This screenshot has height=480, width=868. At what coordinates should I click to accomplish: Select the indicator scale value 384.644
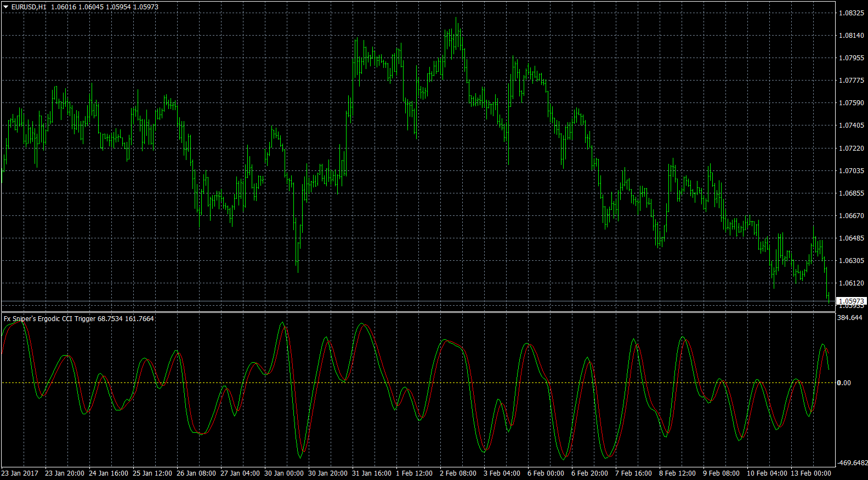tap(850, 318)
